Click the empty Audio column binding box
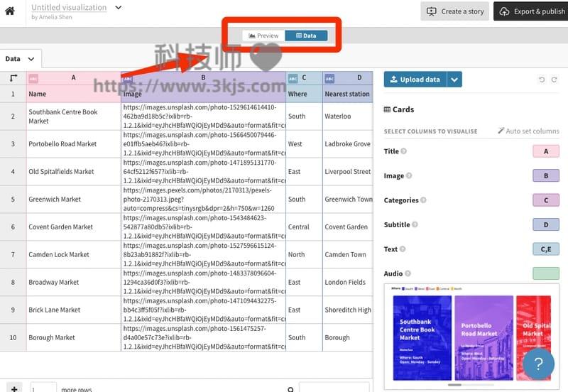 pos(546,273)
